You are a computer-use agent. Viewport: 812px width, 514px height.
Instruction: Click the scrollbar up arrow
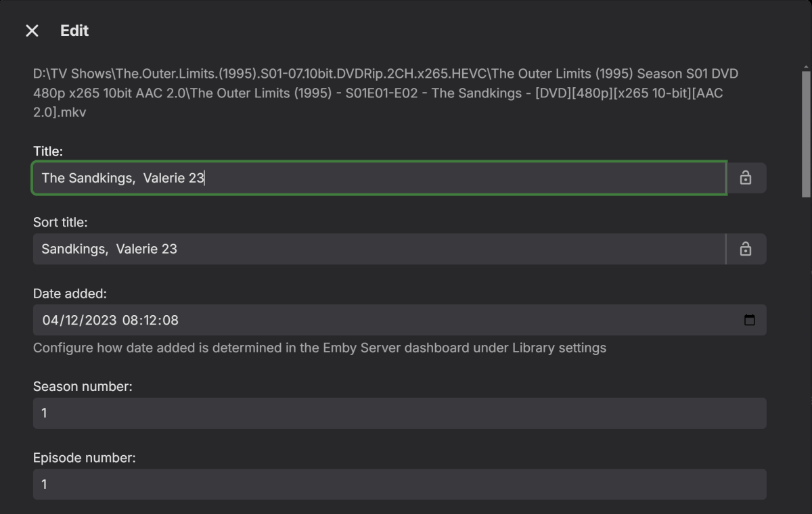pos(805,67)
